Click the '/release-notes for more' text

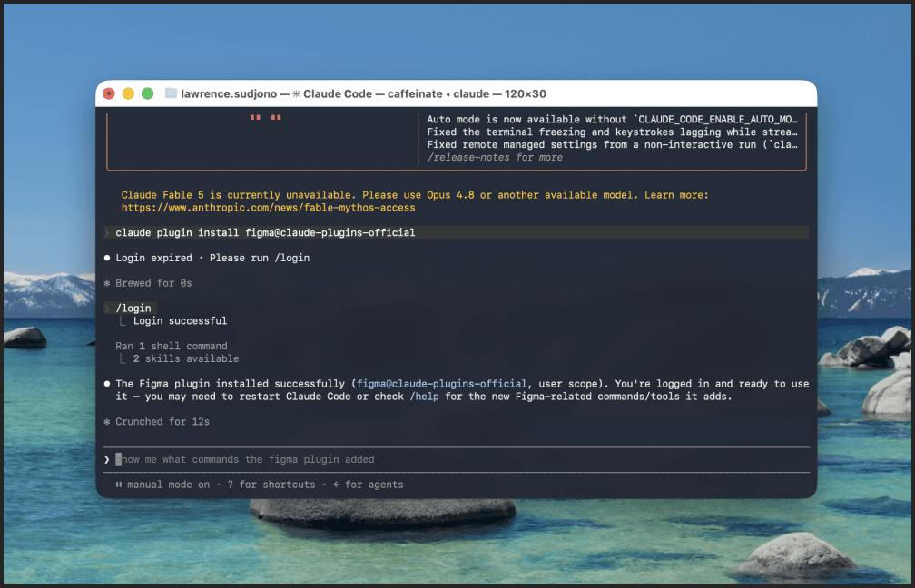click(x=495, y=158)
